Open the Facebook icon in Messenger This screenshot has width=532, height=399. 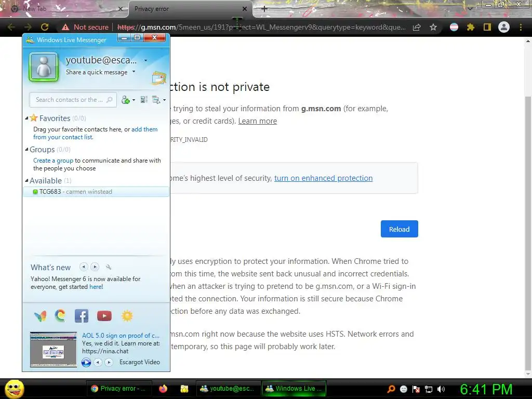tap(82, 316)
